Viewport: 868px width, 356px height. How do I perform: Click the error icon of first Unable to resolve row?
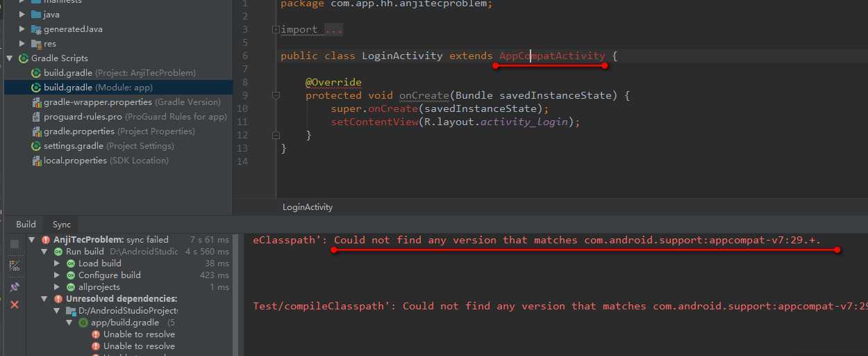point(96,334)
